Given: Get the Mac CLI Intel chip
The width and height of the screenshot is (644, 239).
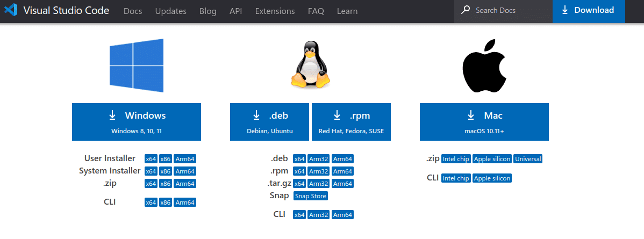Looking at the screenshot, I should tap(456, 178).
